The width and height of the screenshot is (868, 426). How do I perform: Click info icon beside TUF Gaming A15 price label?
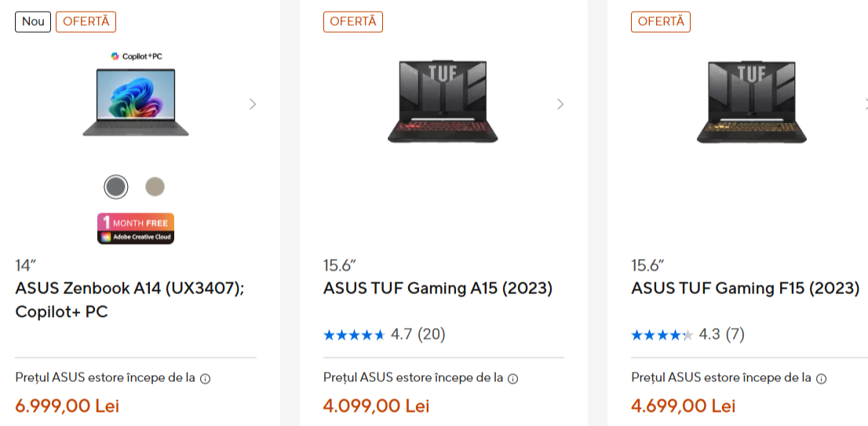tap(513, 379)
